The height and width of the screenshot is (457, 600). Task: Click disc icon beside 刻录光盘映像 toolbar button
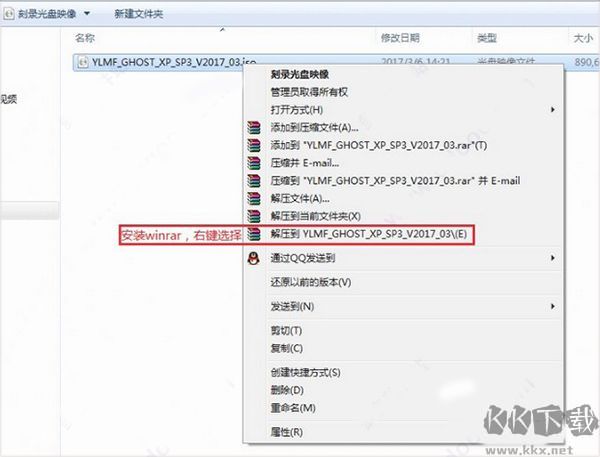point(8,14)
